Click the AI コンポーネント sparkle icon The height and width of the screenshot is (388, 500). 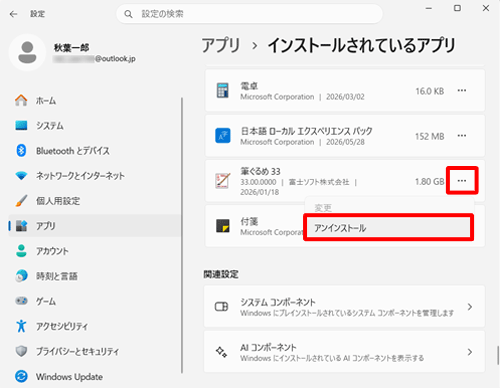pyautogui.click(x=221, y=352)
